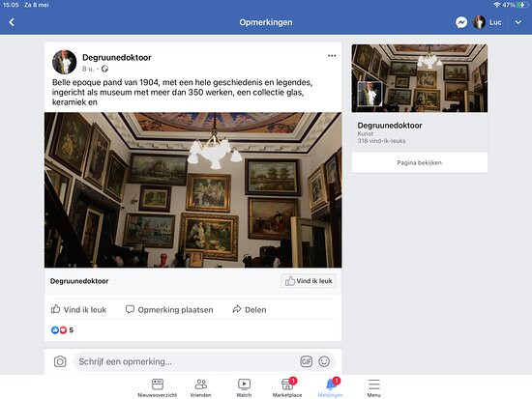Like the Degruunedoktoor page below the photo
Screen dimensions: 532x399
[x=309, y=281]
